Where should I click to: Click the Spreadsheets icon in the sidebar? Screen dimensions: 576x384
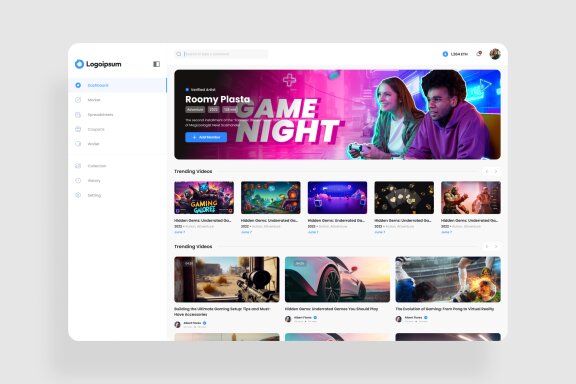point(78,115)
